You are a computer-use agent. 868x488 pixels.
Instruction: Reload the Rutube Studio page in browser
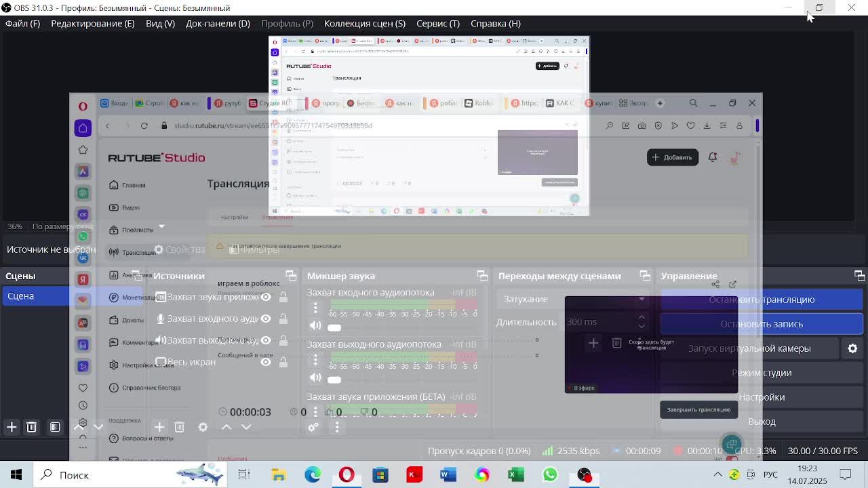144,125
